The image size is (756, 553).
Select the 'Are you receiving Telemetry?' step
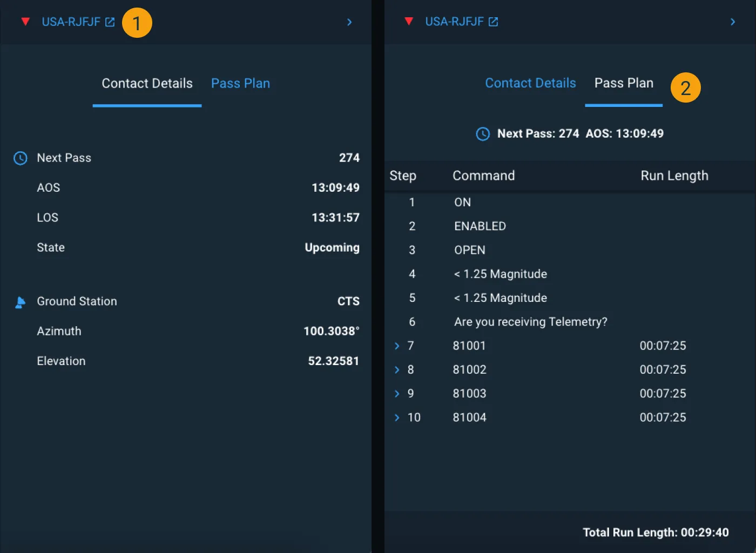530,322
